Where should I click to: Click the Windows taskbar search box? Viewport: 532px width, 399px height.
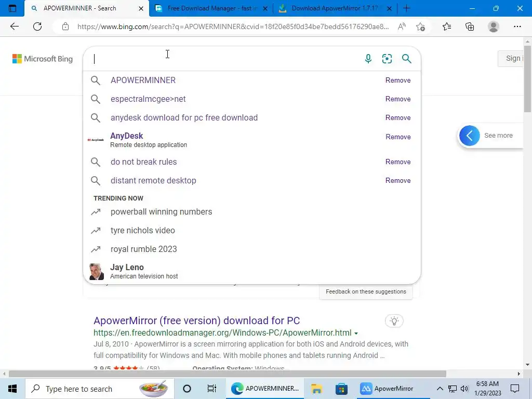[100, 389]
